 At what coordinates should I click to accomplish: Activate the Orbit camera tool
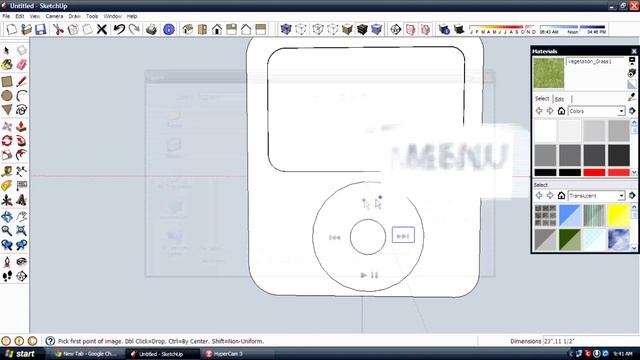click(7, 216)
